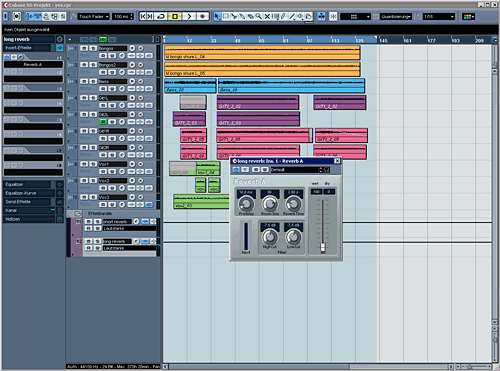This screenshot has width=500, height=371.
Task: Click ruler at bar 65
Action: click(262, 41)
